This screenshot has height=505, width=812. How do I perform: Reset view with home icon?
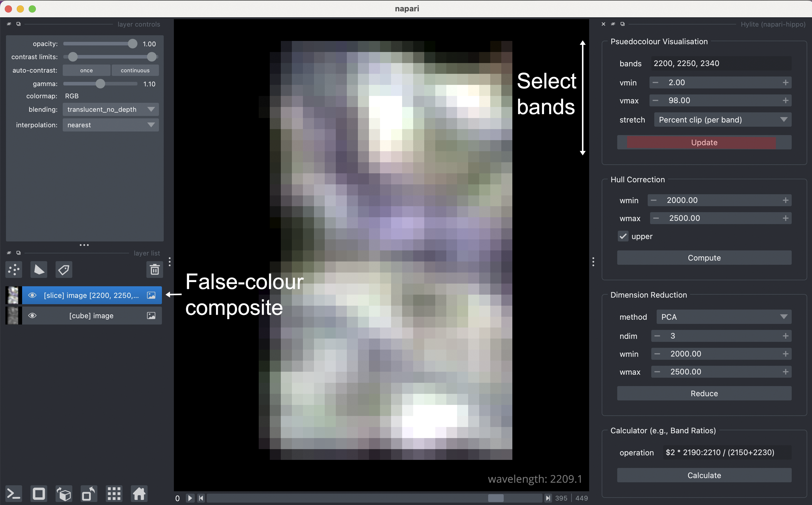pos(139,494)
